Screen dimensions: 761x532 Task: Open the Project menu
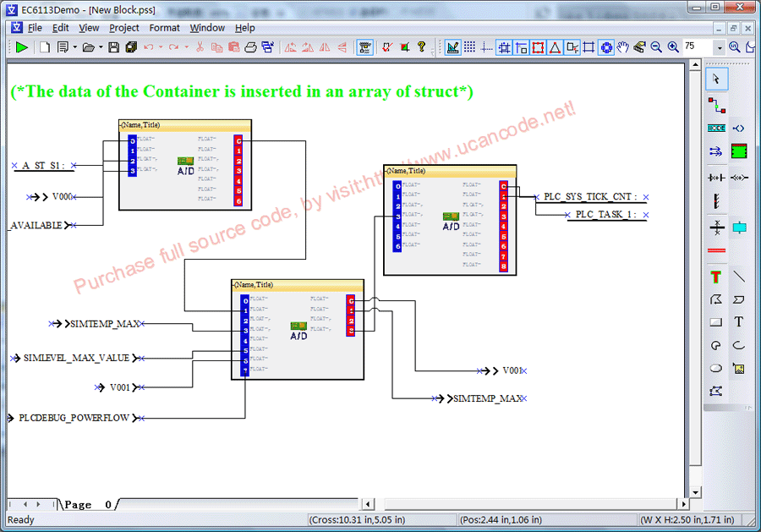pyautogui.click(x=124, y=28)
